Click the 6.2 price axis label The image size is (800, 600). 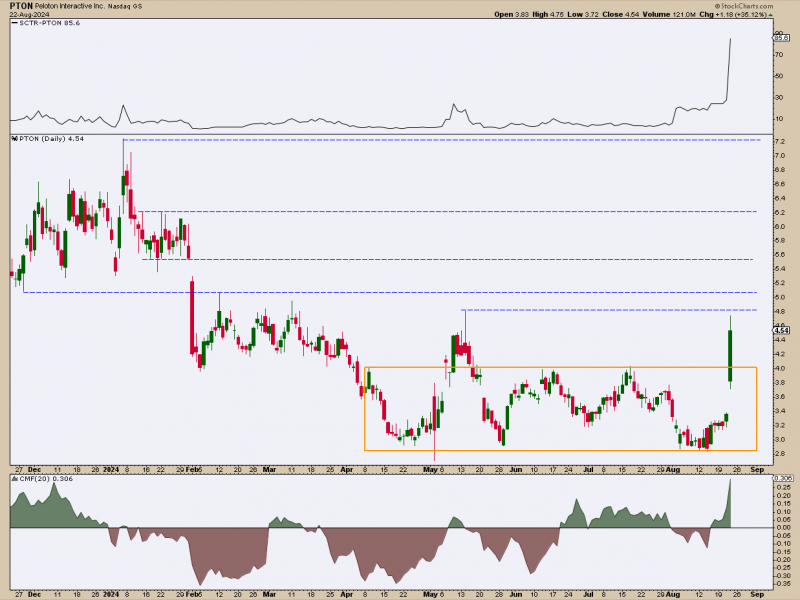(780, 212)
